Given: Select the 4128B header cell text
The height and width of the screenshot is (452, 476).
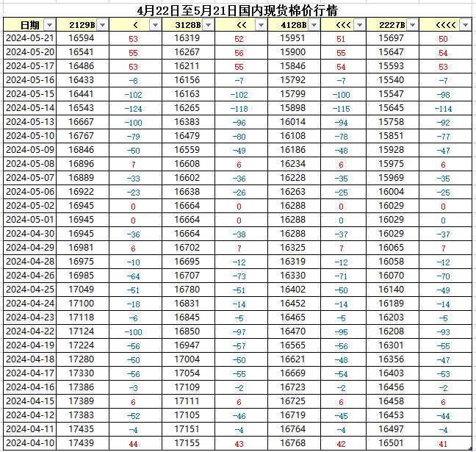Looking at the screenshot, I should point(294,25).
